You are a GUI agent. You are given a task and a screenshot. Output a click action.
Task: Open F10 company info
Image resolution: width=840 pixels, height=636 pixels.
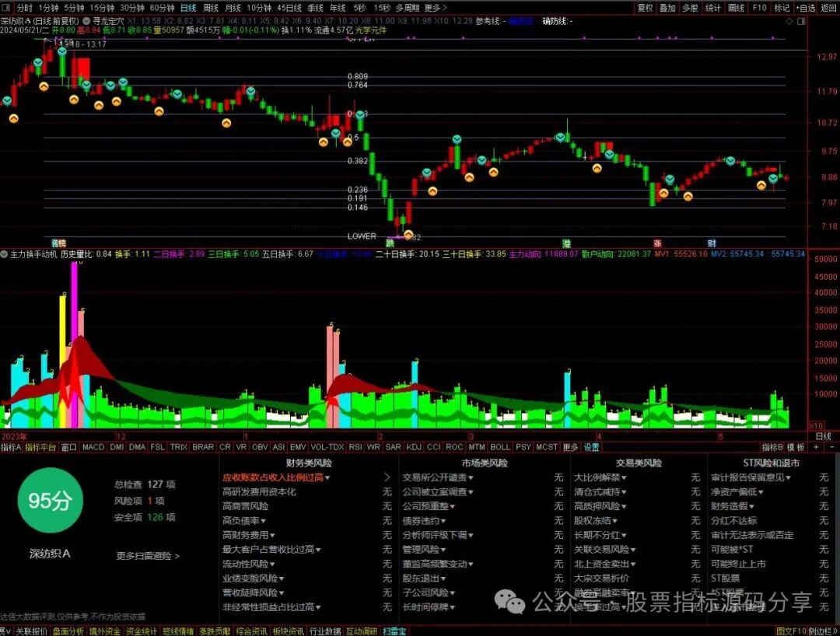click(759, 8)
